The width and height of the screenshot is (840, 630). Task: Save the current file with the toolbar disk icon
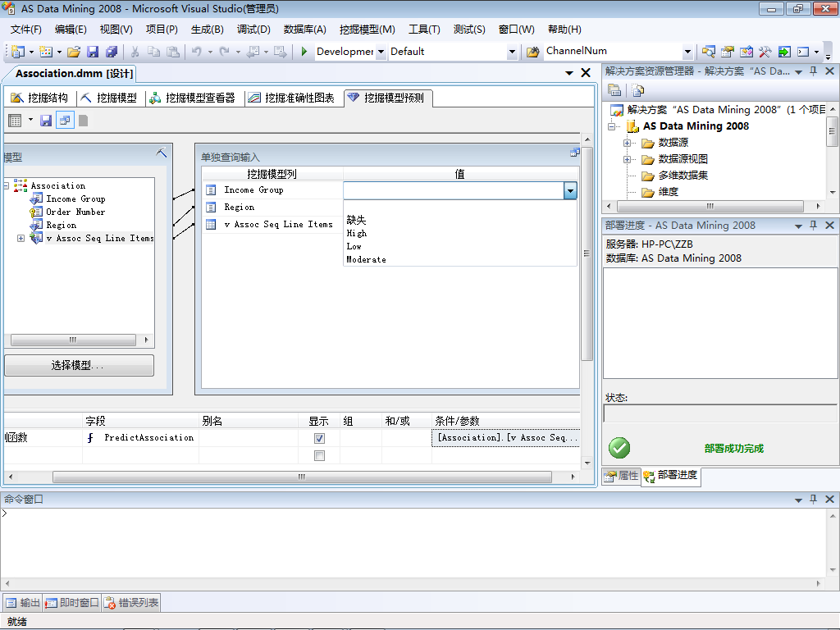point(93,52)
